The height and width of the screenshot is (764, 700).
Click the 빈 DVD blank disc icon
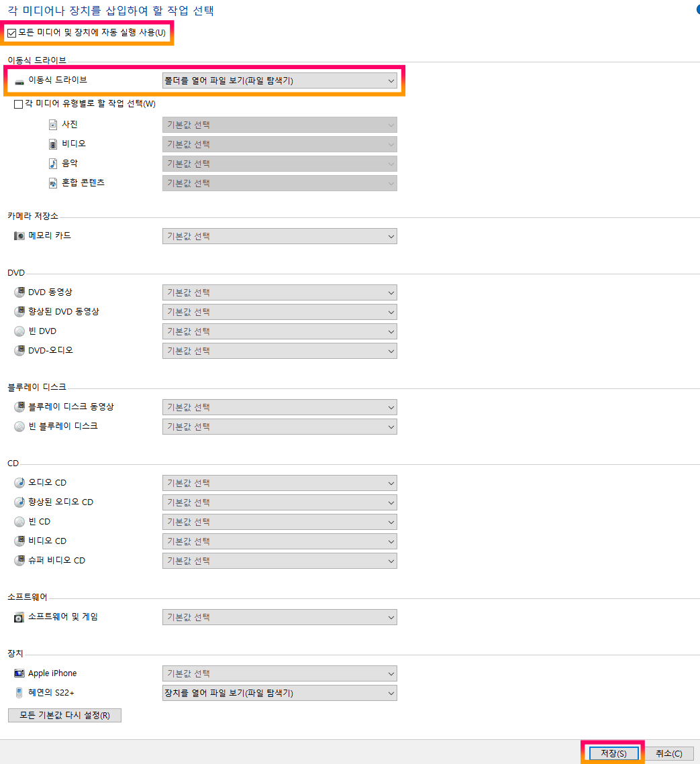click(x=19, y=331)
